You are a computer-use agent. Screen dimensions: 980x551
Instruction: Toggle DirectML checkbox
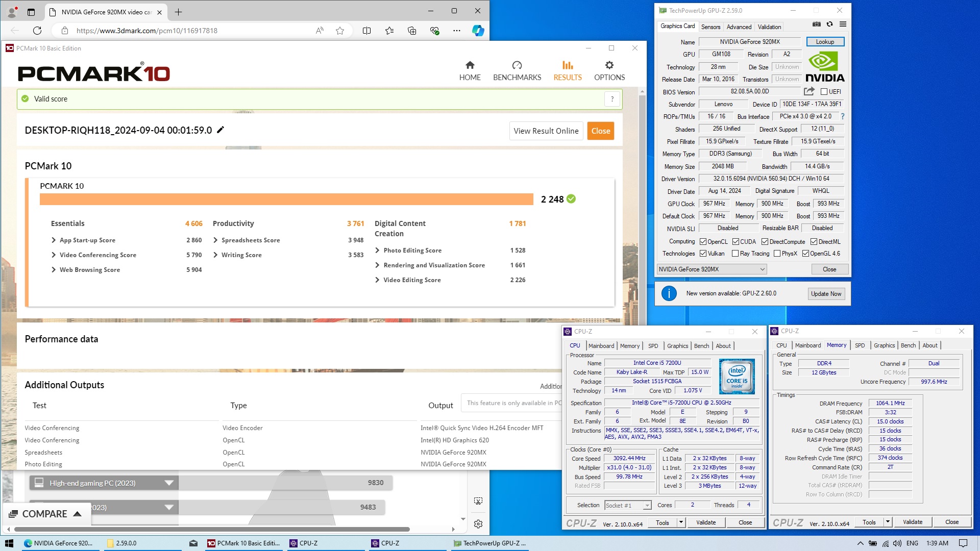click(814, 242)
